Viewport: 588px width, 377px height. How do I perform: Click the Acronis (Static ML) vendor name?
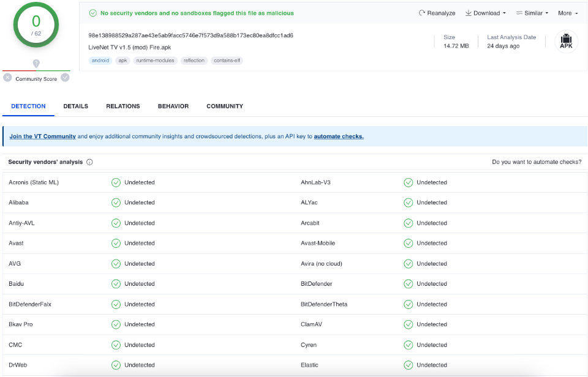(34, 182)
